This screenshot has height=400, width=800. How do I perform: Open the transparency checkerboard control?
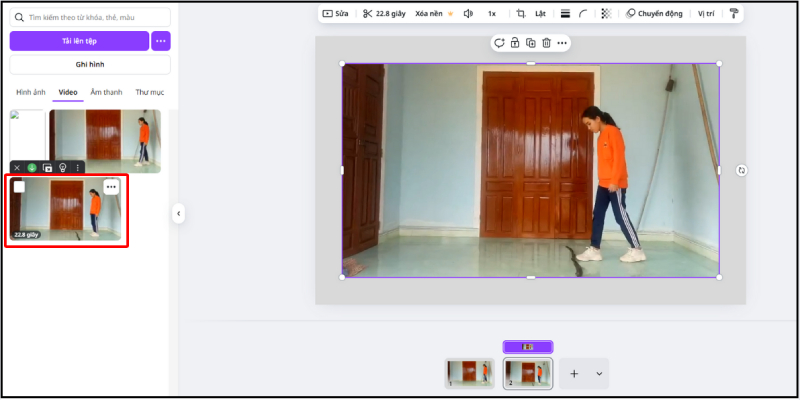tap(606, 14)
